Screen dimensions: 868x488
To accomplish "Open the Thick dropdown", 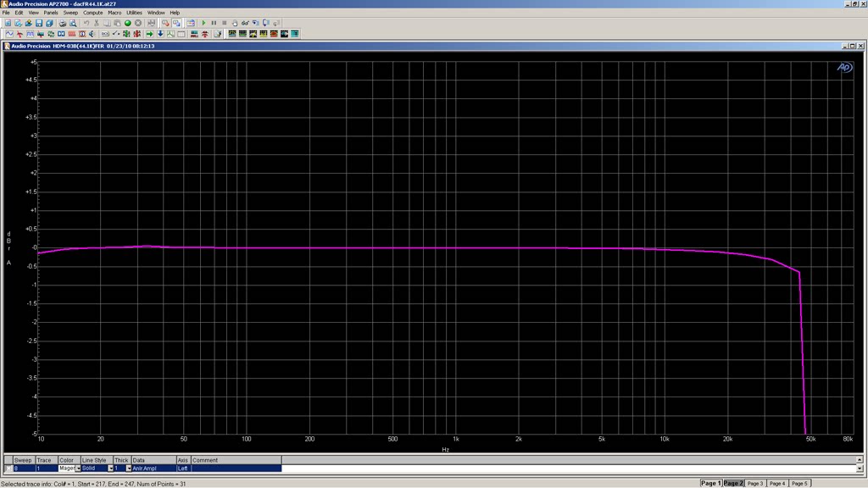I will pos(129,468).
